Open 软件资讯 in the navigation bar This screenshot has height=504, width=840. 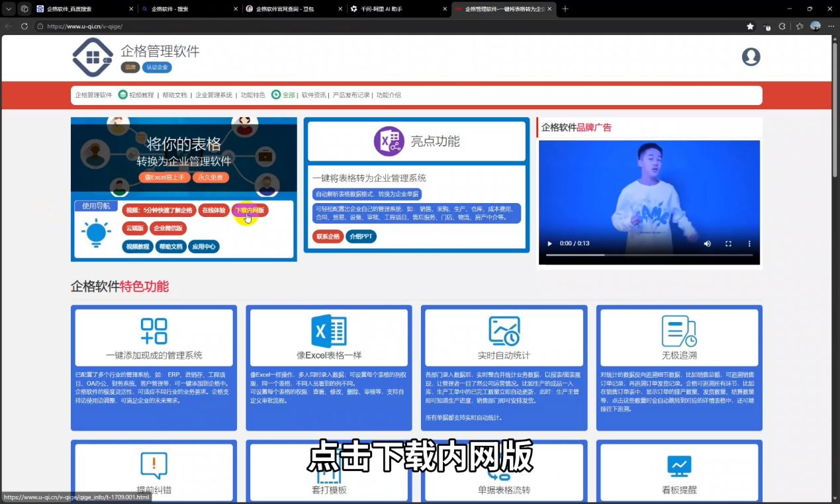[x=314, y=95]
